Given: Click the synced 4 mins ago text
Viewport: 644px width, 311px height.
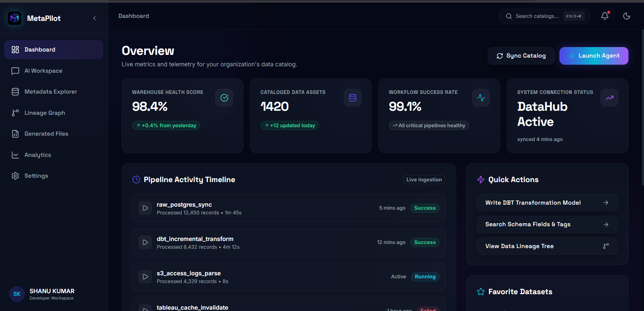Looking at the screenshot, I should pos(540,139).
